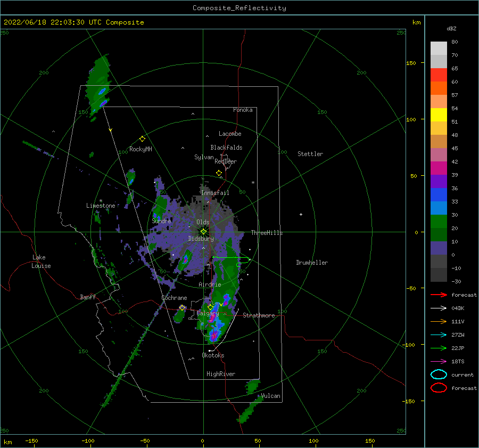Viewport: 479px width, 448px height.
Task: Click the Lake Louise label
Action: click(41, 262)
